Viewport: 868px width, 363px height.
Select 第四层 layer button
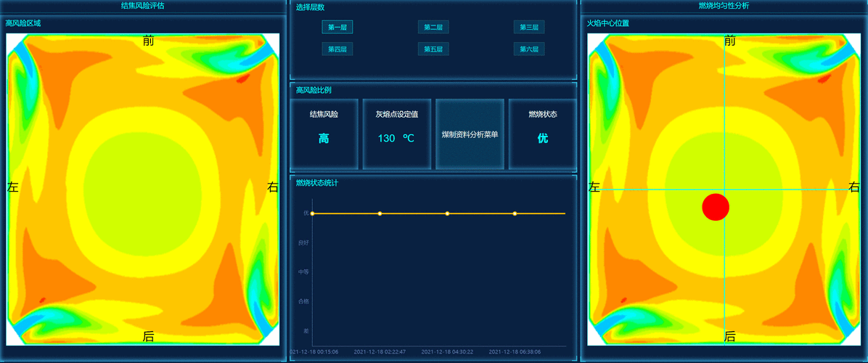point(337,49)
